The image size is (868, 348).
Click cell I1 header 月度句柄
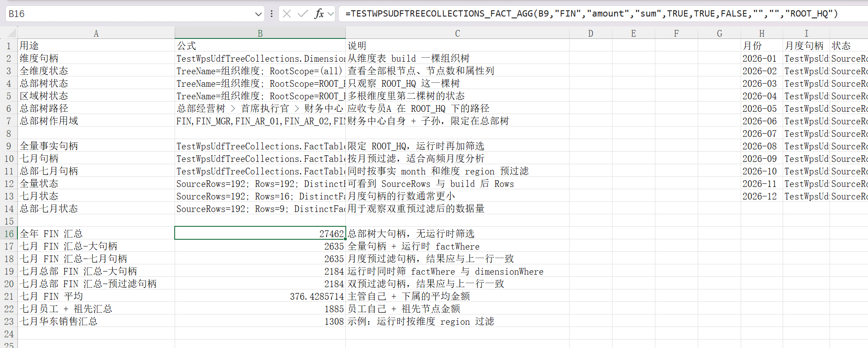[806, 46]
